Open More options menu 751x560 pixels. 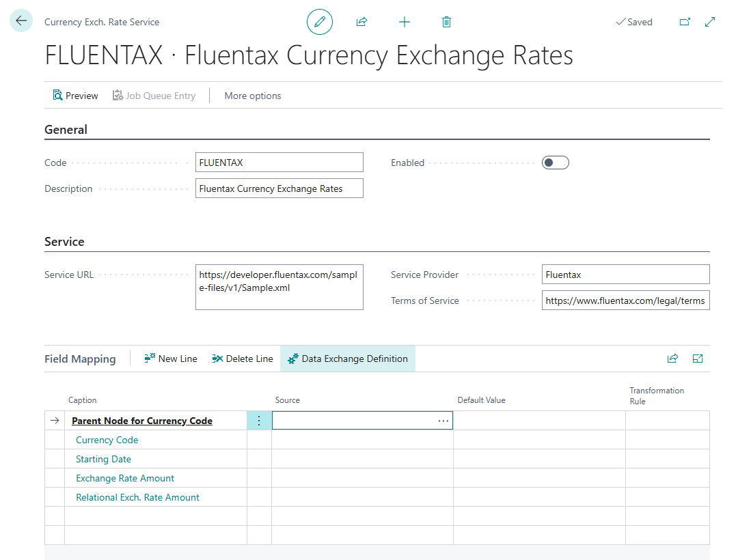(x=252, y=96)
